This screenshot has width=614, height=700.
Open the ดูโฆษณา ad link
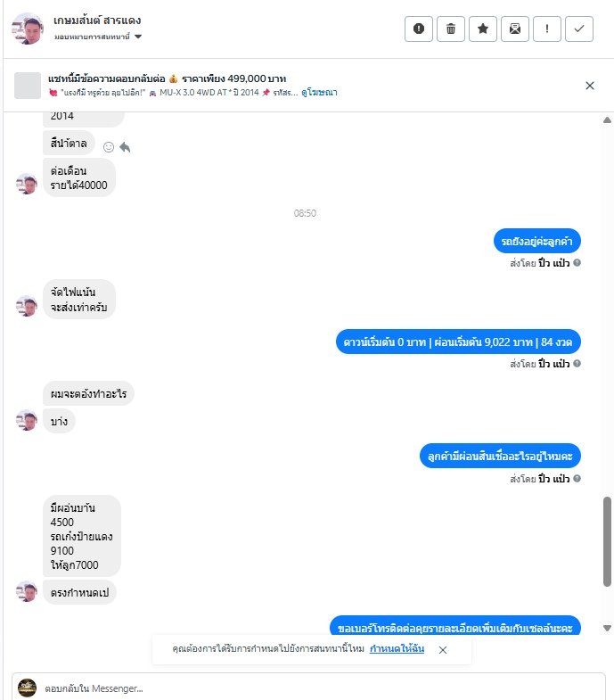click(x=320, y=93)
